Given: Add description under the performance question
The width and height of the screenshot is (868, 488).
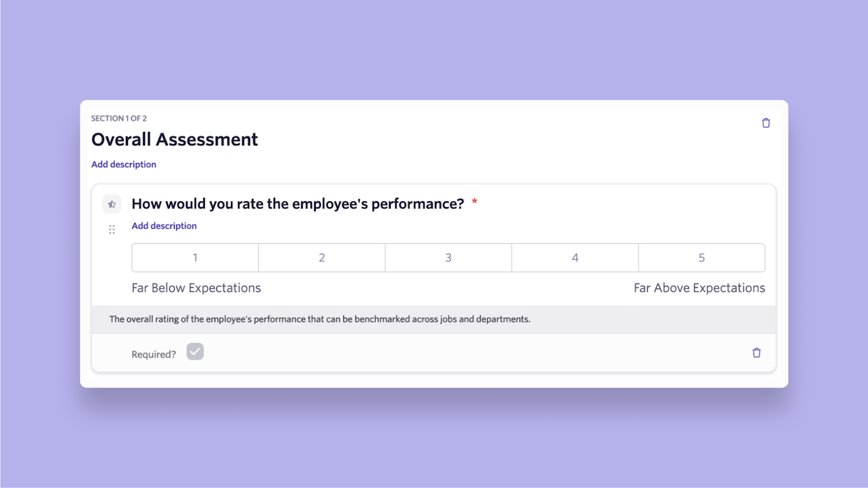Looking at the screenshot, I should click(164, 226).
